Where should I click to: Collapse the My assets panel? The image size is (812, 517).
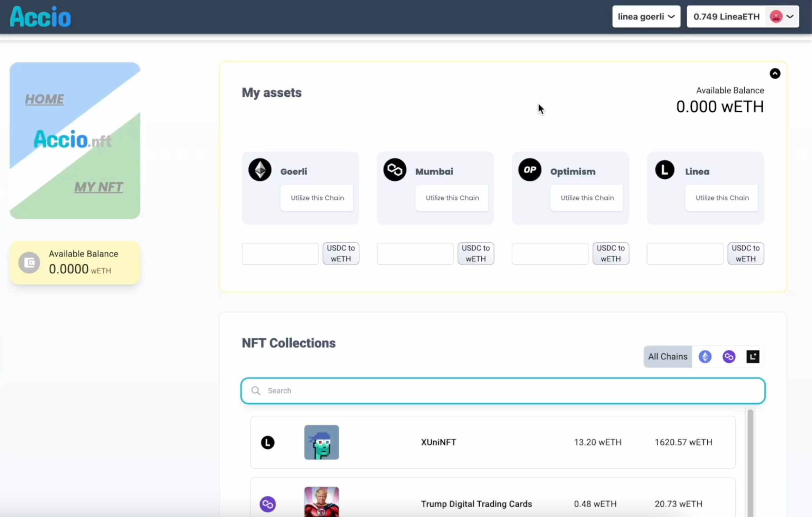775,74
